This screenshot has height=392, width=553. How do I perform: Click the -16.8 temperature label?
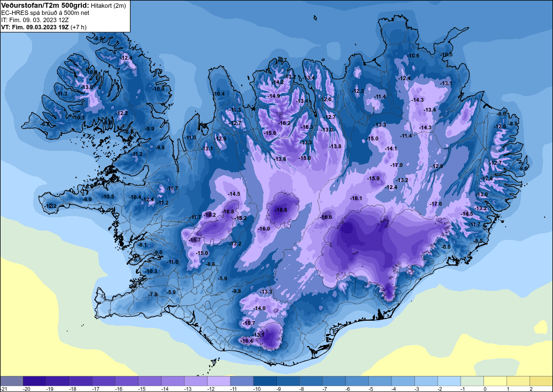(x=228, y=212)
